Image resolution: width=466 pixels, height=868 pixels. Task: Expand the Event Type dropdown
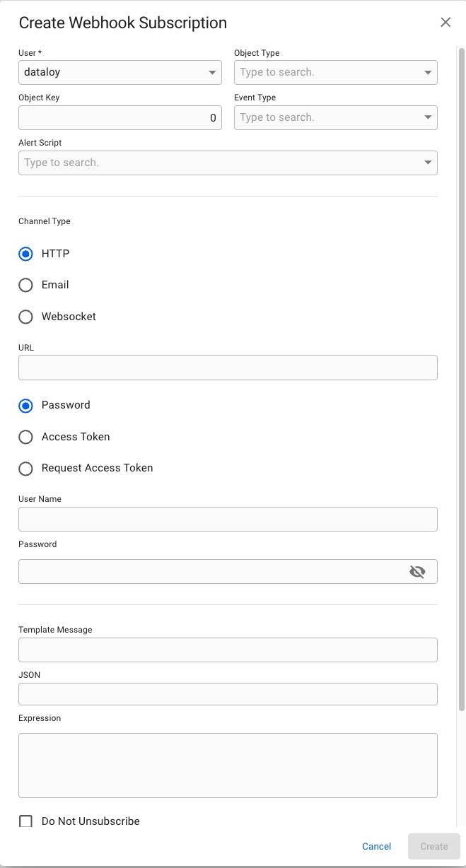(427, 118)
